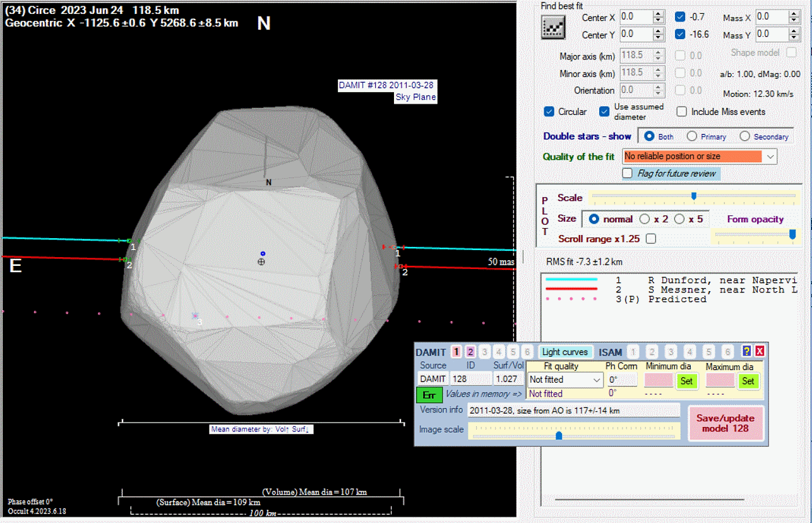Click Set button for Minimum dia
The image size is (812, 523).
(x=686, y=381)
